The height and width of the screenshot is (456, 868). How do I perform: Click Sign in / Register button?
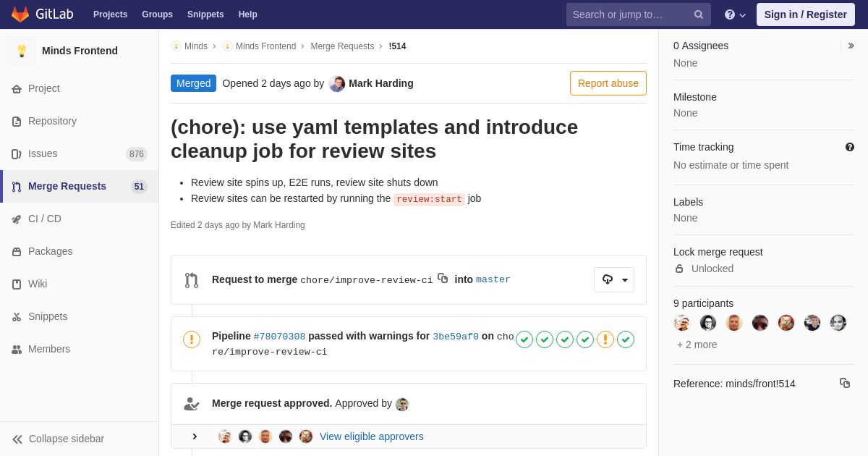pos(805,14)
